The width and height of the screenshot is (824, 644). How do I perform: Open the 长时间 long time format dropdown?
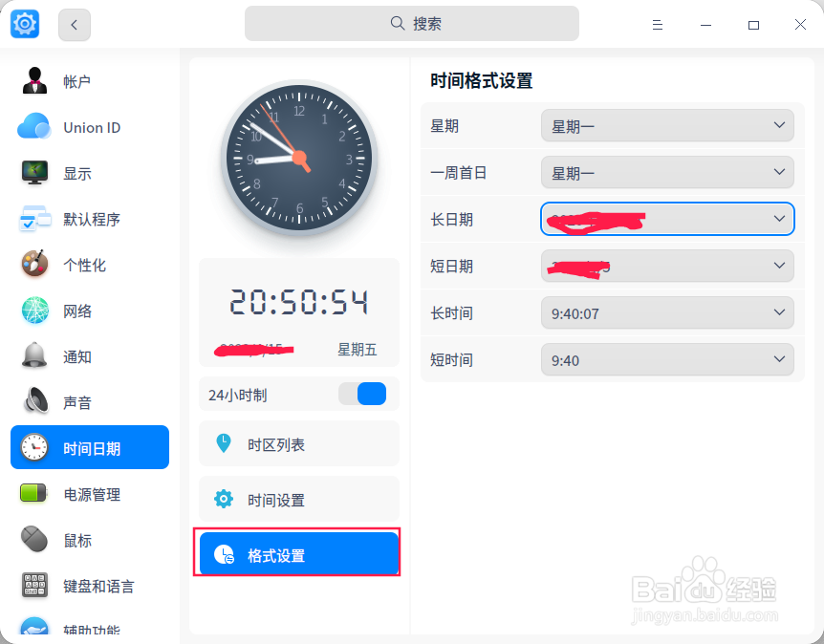point(667,312)
